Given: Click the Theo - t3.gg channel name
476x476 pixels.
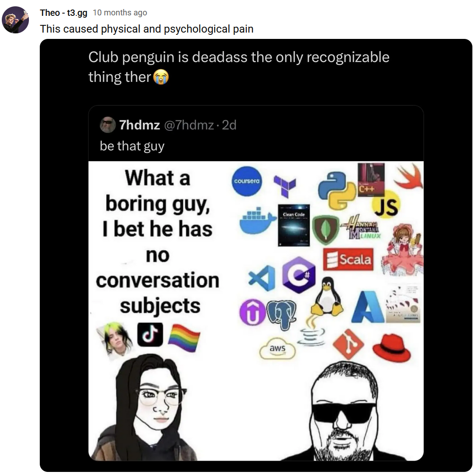Looking at the screenshot, I should click(63, 13).
